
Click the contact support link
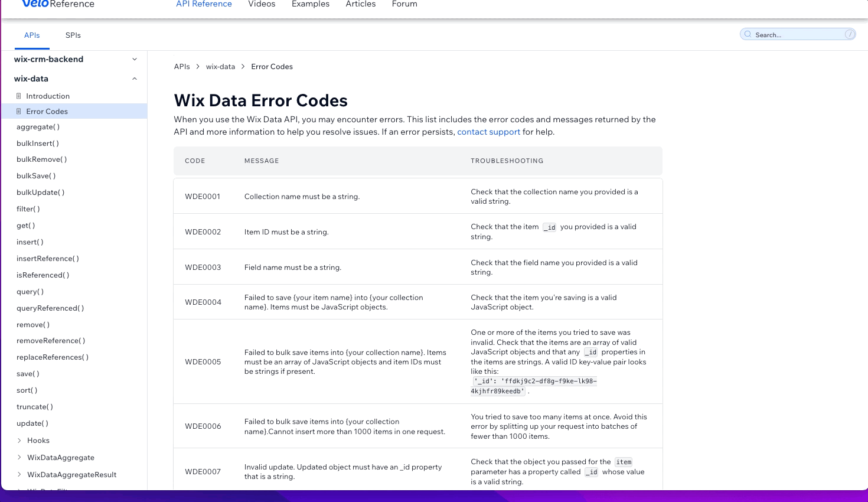pyautogui.click(x=488, y=132)
